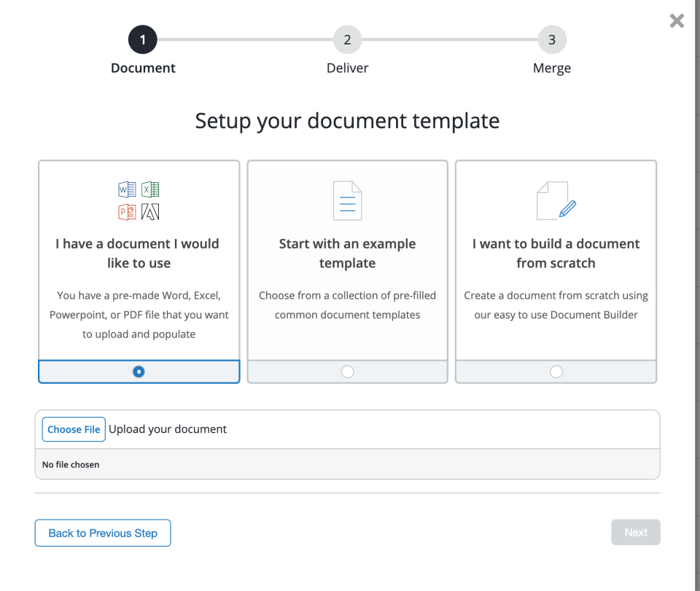Select step 1 circle icon
The height and width of the screenshot is (591, 700).
click(x=143, y=39)
